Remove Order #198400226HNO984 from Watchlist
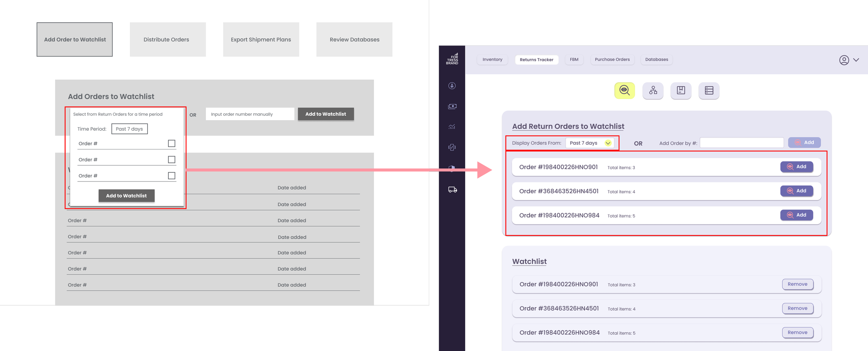This screenshot has height=351, width=868. (x=798, y=333)
